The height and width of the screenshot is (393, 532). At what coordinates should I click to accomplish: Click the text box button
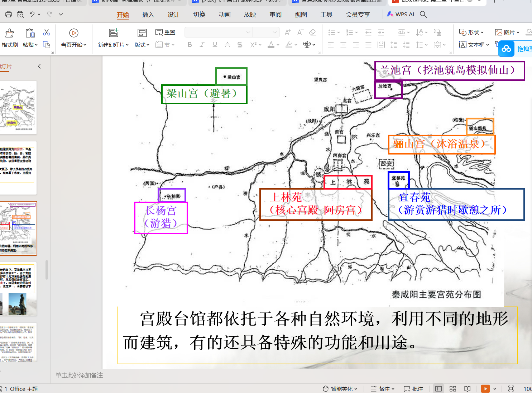tap(474, 44)
